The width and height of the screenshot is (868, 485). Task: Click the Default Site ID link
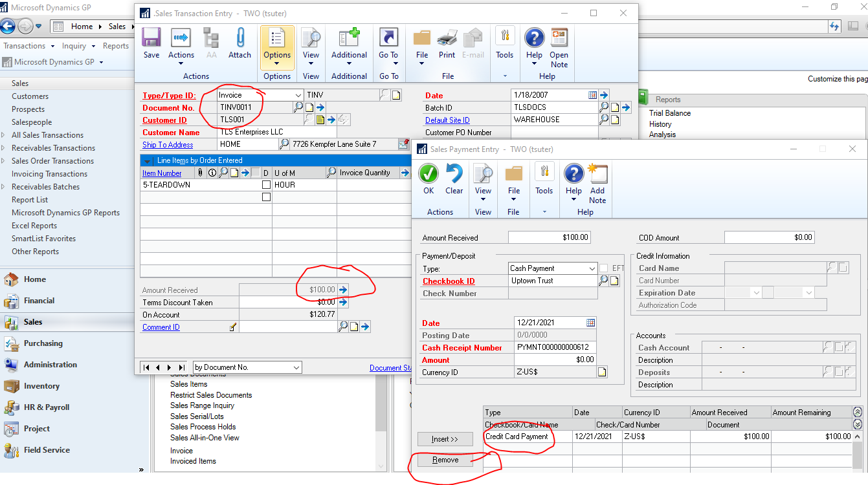pos(447,120)
